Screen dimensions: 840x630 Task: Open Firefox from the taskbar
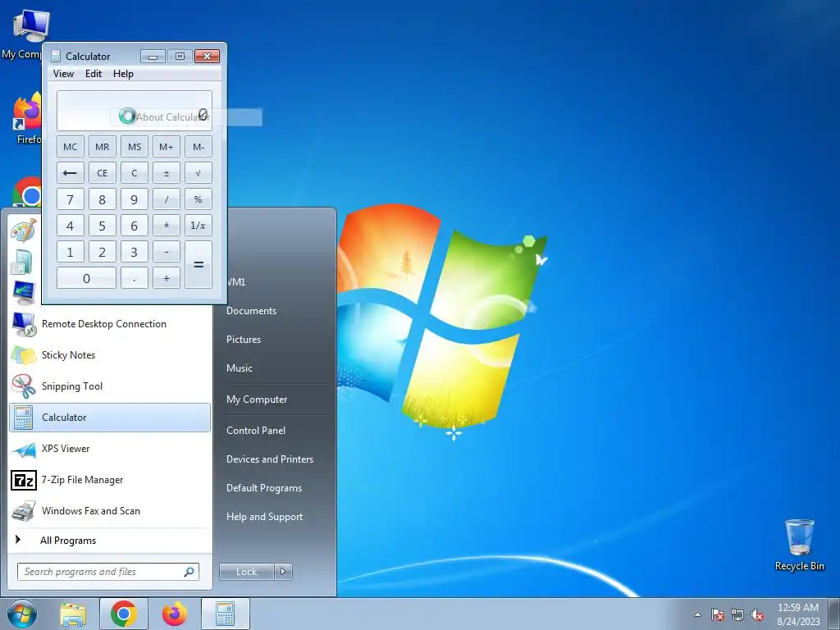click(x=175, y=614)
